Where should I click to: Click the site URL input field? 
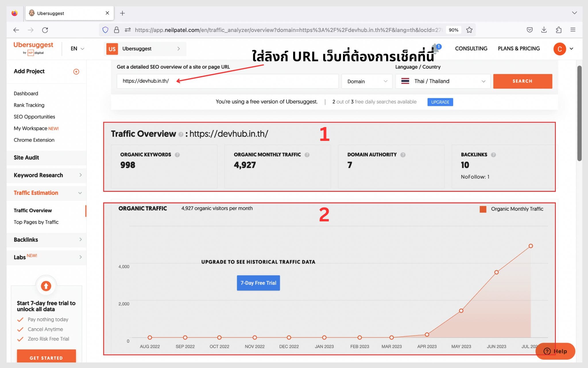pyautogui.click(x=228, y=81)
